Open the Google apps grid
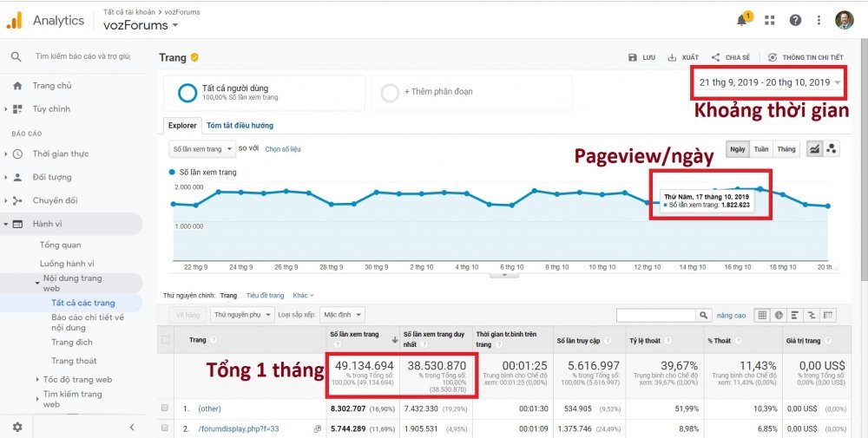 pyautogui.click(x=769, y=21)
